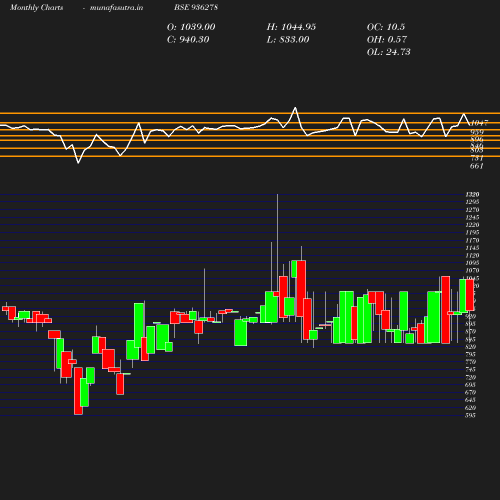Click the 1245 price axis label

472,217
